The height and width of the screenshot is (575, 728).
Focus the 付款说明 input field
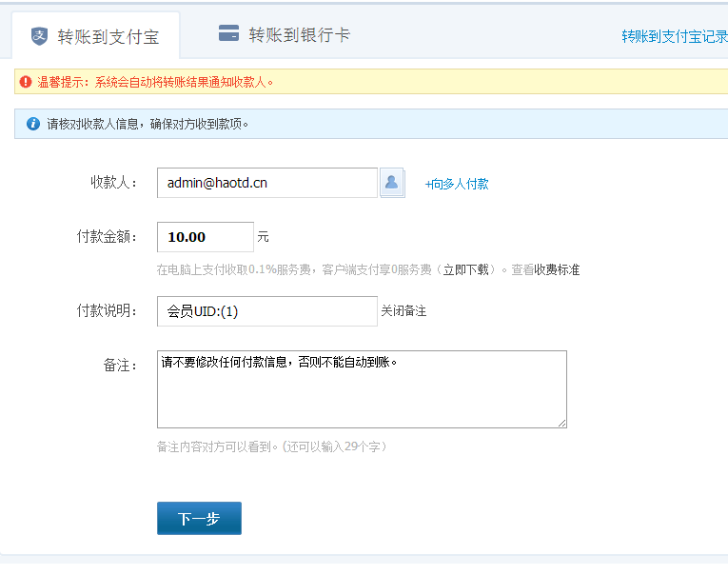point(267,311)
